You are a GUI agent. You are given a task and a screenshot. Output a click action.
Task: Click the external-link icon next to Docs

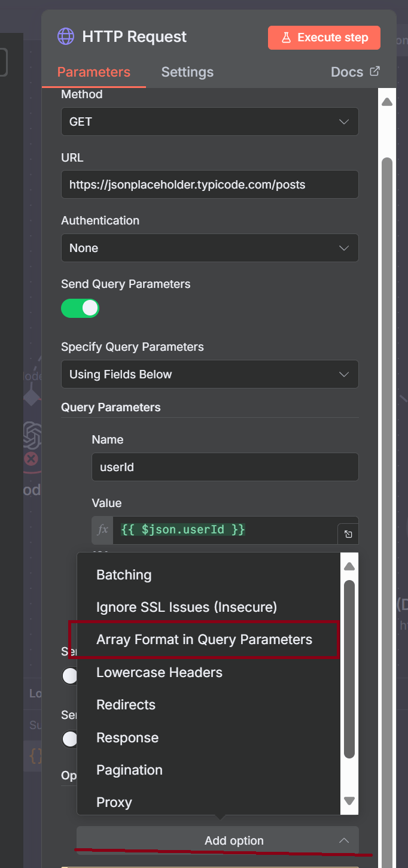click(x=374, y=71)
